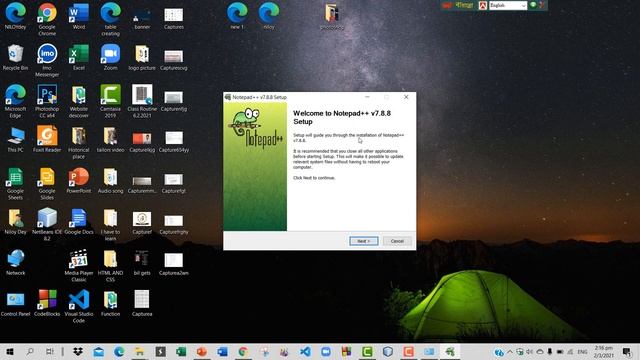Launch Word from the desktop

pyautogui.click(x=79, y=16)
